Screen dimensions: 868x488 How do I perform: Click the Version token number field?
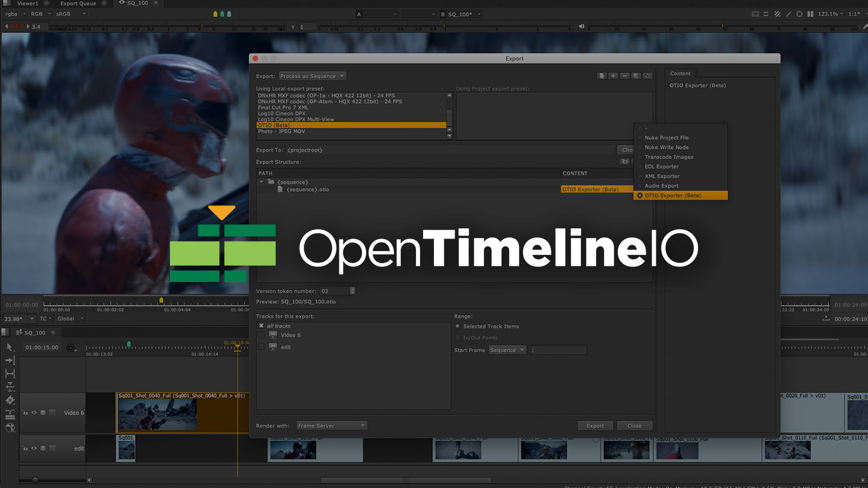coord(335,291)
